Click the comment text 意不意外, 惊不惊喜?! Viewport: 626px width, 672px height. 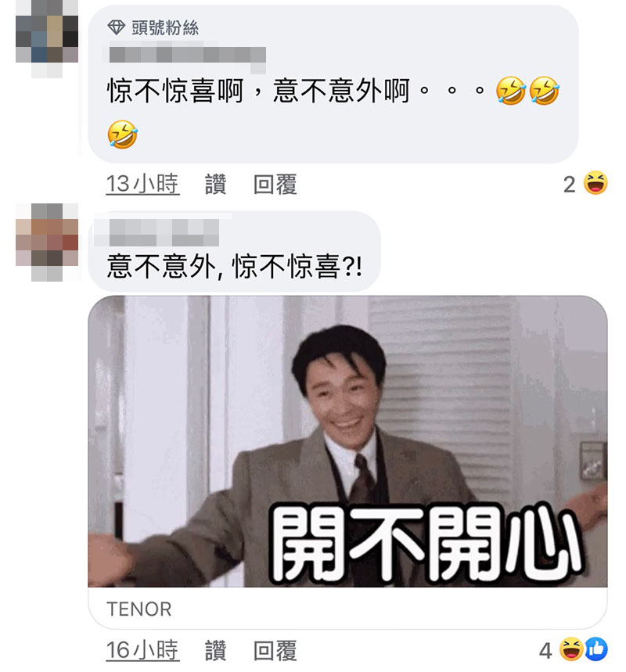pos(234,267)
